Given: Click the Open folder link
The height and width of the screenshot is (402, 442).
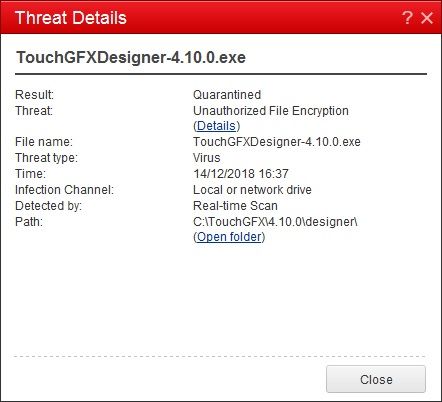Looking at the screenshot, I should click(229, 237).
